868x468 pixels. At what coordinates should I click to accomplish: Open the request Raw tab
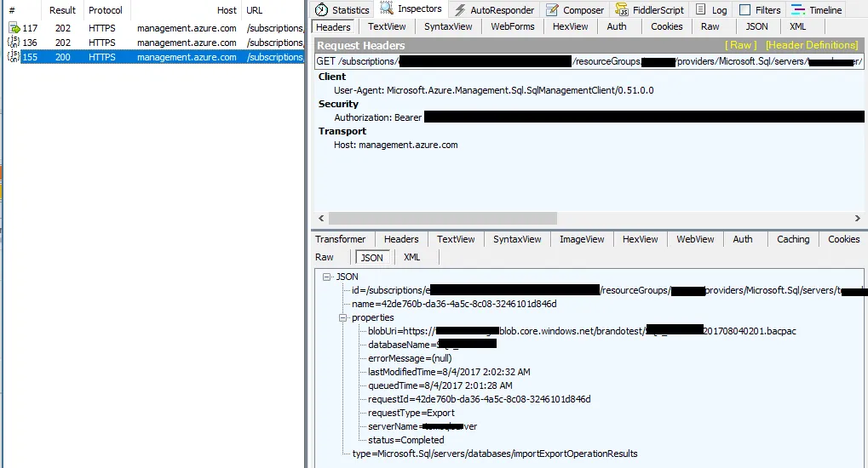coord(710,26)
